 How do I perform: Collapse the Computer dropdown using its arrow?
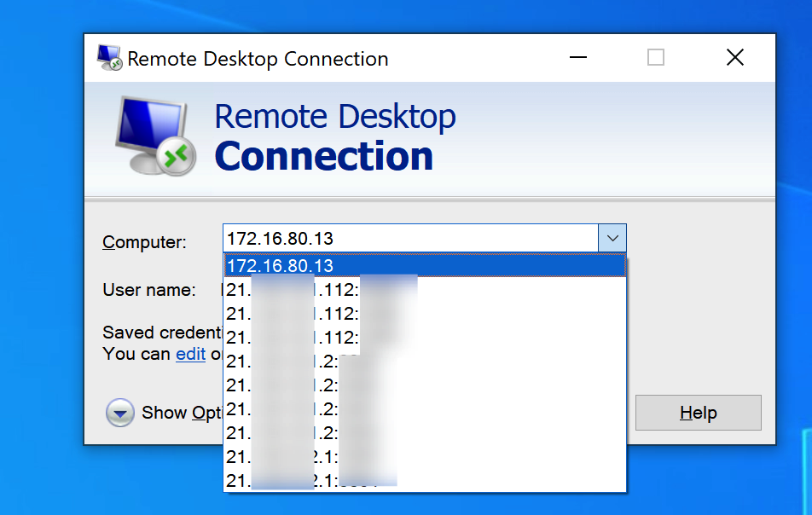[x=612, y=238]
